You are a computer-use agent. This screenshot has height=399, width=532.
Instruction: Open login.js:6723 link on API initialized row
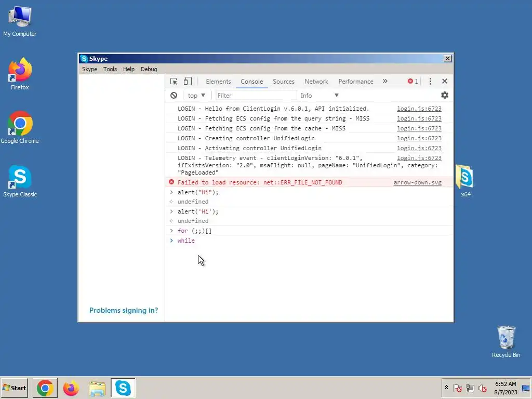click(419, 109)
